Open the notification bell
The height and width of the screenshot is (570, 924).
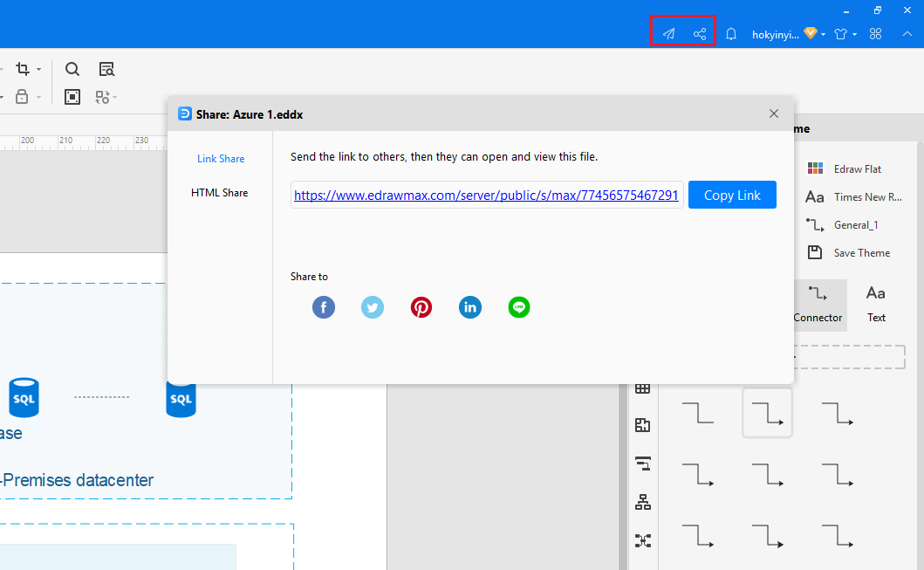(x=730, y=33)
